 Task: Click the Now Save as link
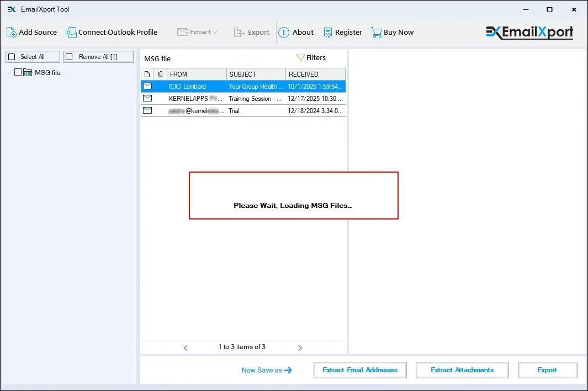263,371
